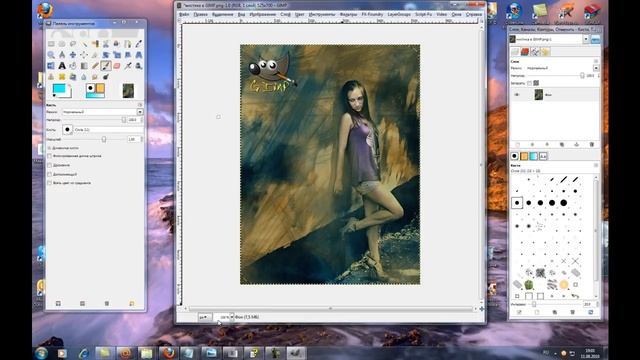The width and height of the screenshot is (640, 360).
Task: Select the Clone stamp tool
Action: click(x=51, y=77)
